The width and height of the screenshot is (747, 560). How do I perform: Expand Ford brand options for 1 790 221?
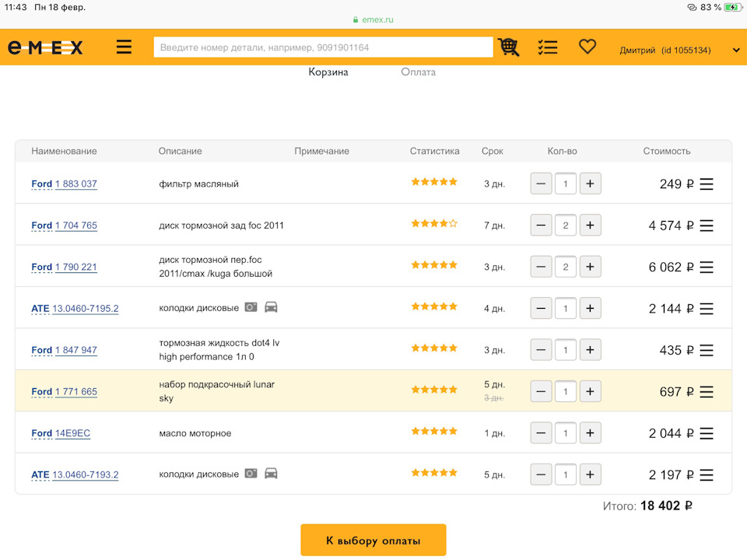(x=42, y=268)
